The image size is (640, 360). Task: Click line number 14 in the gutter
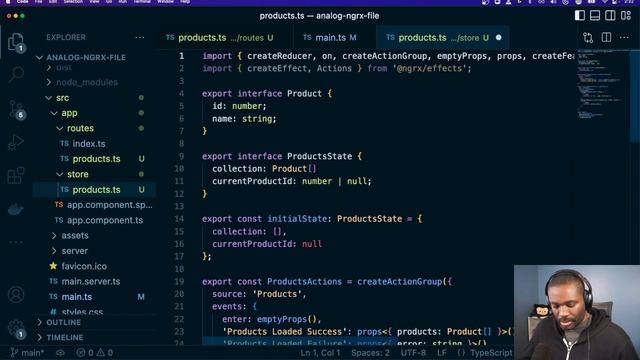click(179, 219)
